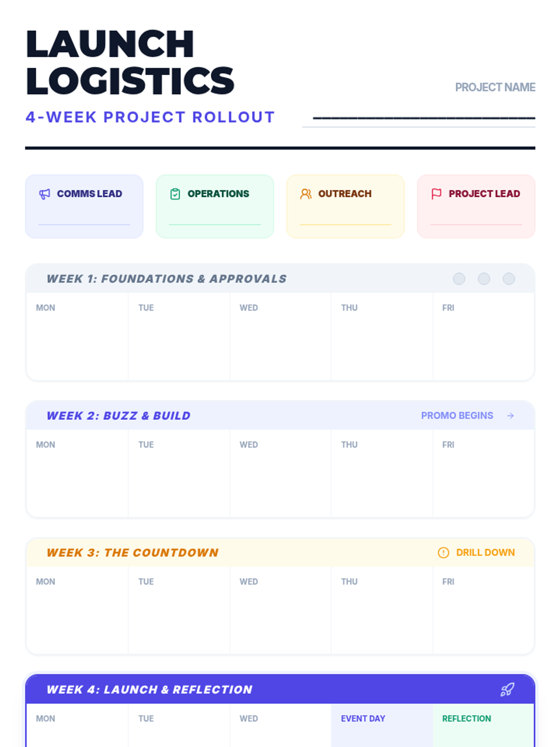Click the arrow icon after Promo Begins

point(511,416)
